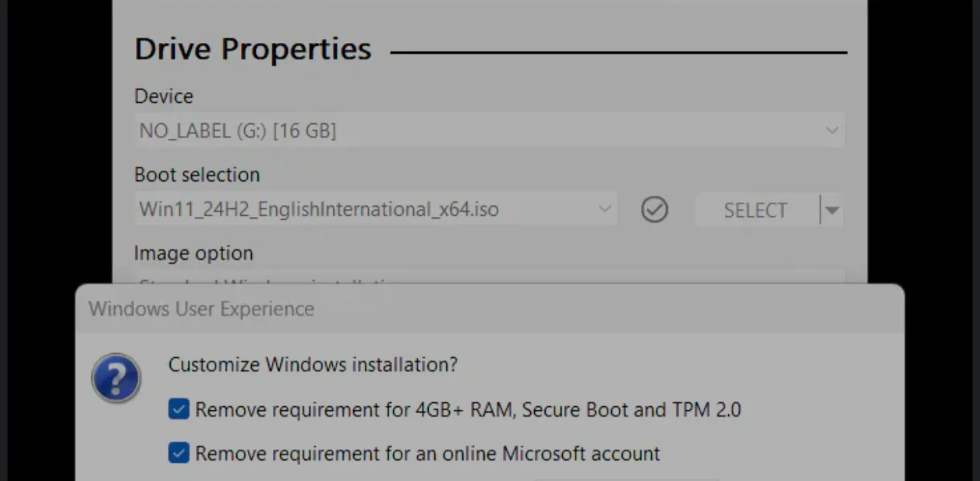The height and width of the screenshot is (481, 980).
Task: Click the Device dropdown's chevron arrow
Action: 832,130
